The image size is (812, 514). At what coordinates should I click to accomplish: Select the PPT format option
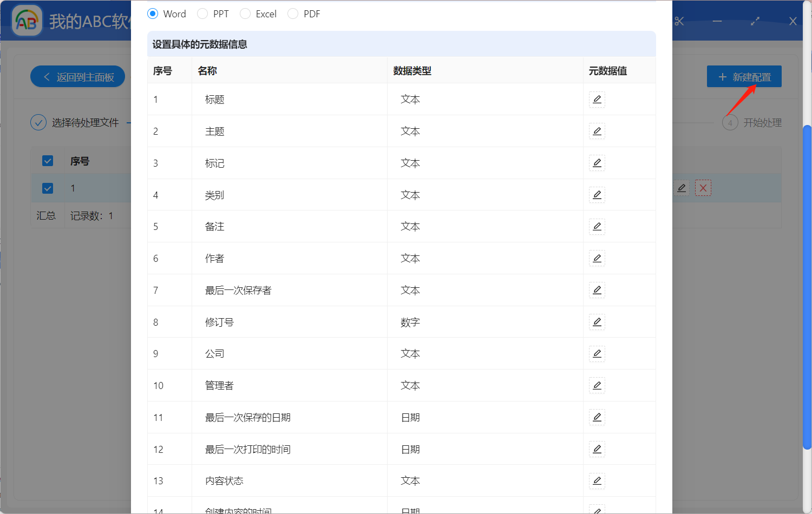(203, 14)
